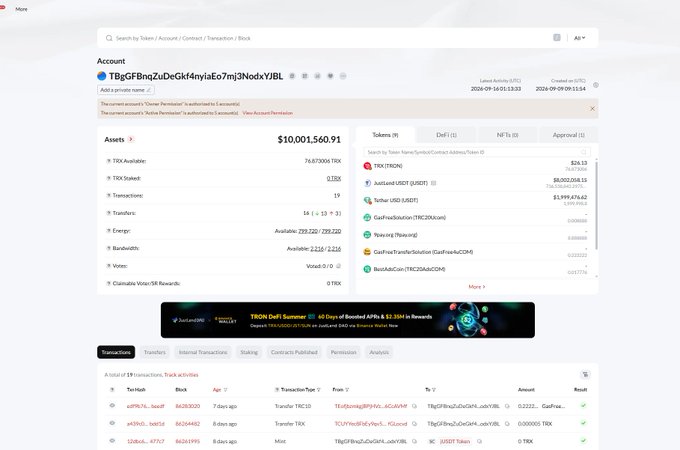Open block 86264482 link
The width and height of the screenshot is (680, 450).
click(x=187, y=424)
